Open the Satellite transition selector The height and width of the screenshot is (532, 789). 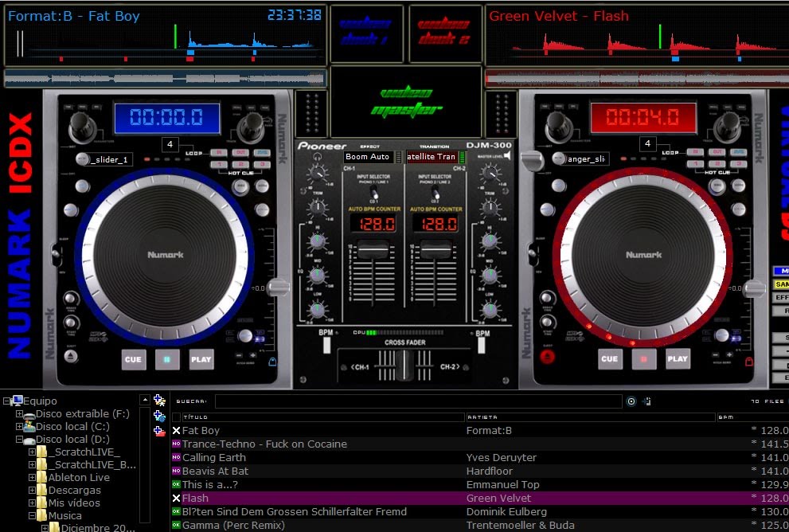pos(433,157)
